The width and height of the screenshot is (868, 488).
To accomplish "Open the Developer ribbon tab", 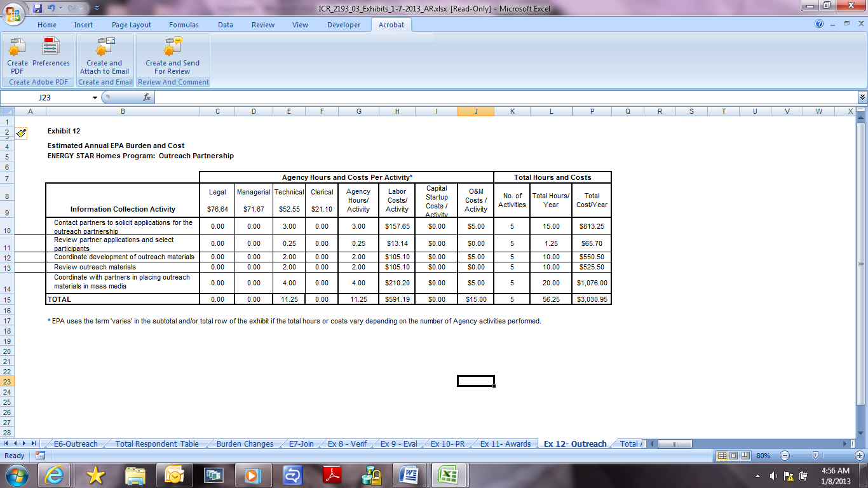I will (x=344, y=25).
